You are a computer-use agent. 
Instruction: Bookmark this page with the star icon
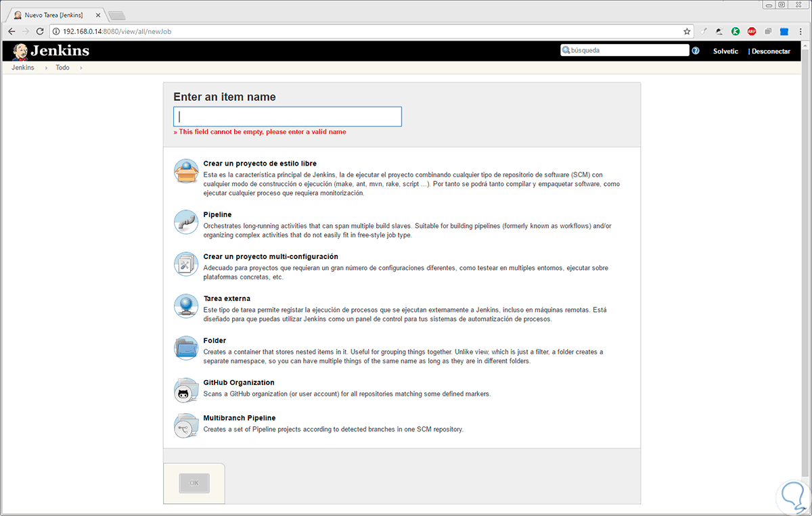pos(687,31)
